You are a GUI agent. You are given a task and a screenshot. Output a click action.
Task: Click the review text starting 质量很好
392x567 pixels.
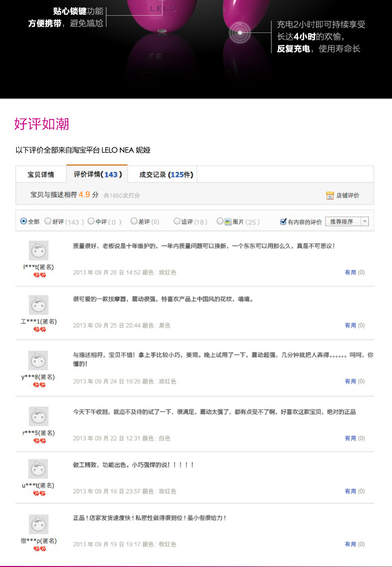pyautogui.click(x=204, y=246)
